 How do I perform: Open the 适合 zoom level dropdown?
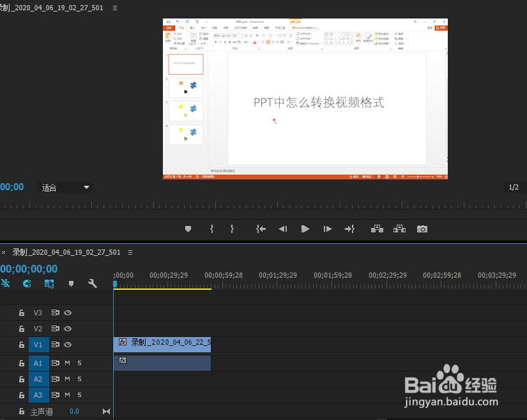click(x=65, y=187)
